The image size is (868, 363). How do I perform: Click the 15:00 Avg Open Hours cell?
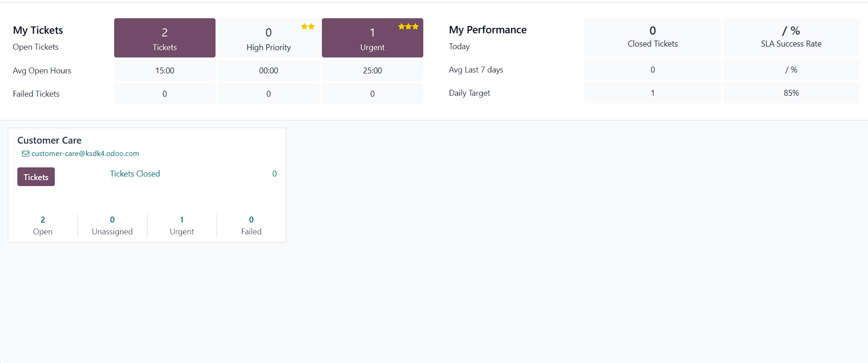[164, 71]
